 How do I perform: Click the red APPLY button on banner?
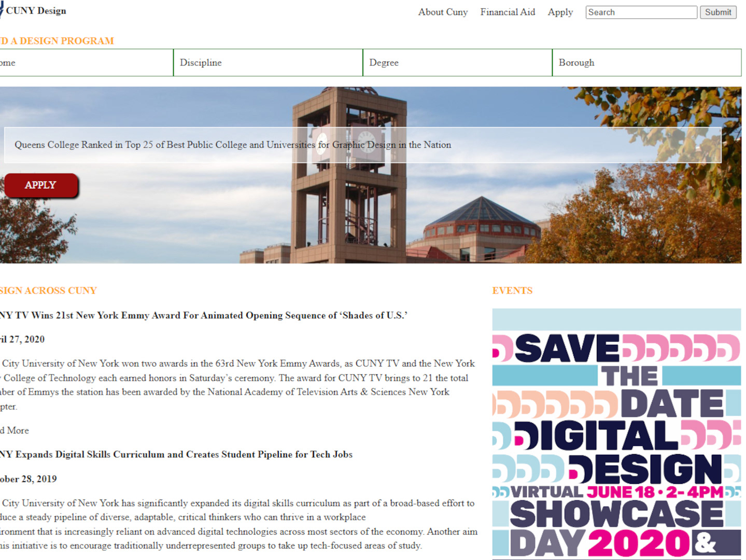(41, 185)
